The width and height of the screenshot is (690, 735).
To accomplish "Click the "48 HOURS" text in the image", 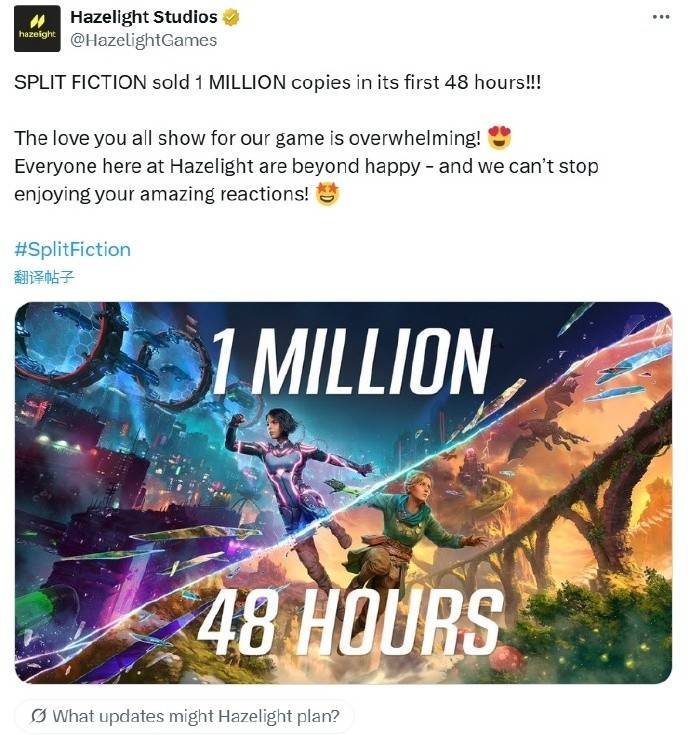I will [x=350, y=618].
